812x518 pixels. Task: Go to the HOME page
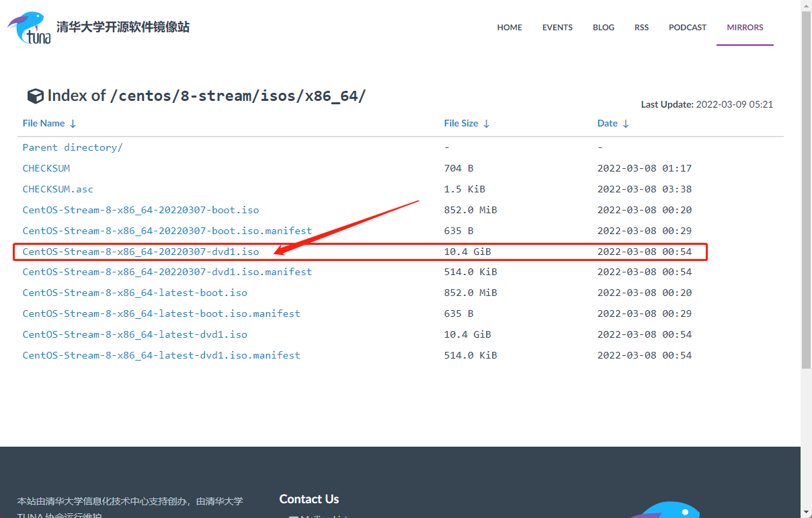[x=510, y=28]
